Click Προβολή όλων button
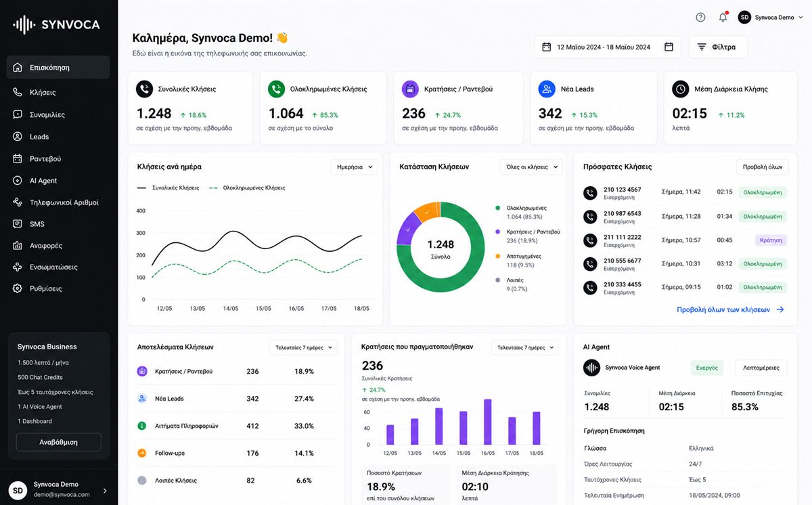 tap(762, 167)
